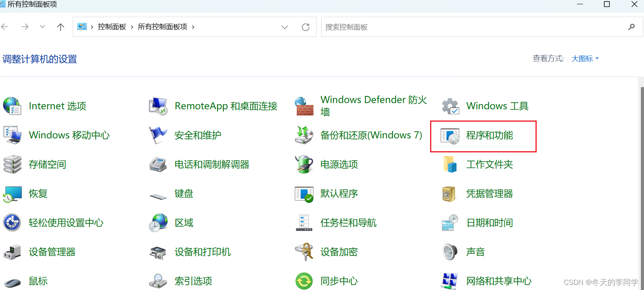644x290 pixels.
Task: Expand the address bar history dropdown
Action: [x=285, y=27]
